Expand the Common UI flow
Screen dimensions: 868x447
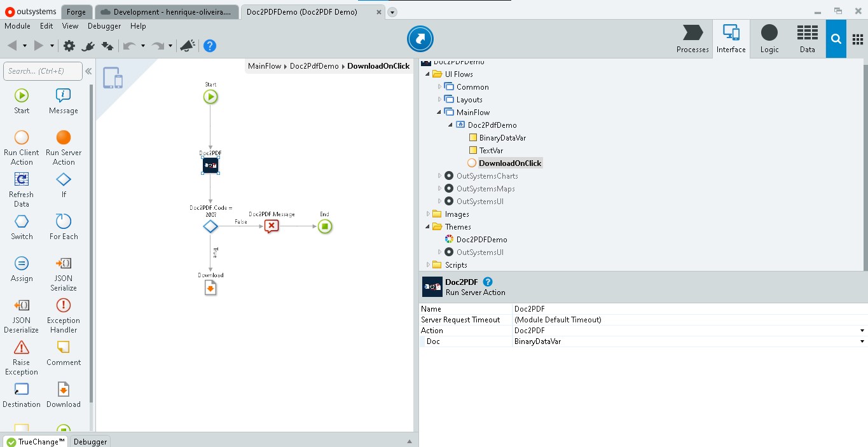point(439,87)
